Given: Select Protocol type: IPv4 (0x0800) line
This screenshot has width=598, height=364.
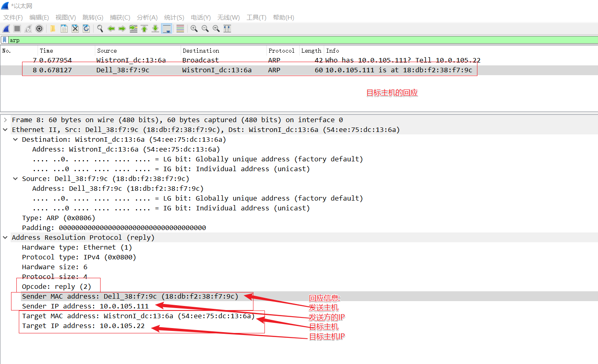Looking at the screenshot, I should point(79,257).
